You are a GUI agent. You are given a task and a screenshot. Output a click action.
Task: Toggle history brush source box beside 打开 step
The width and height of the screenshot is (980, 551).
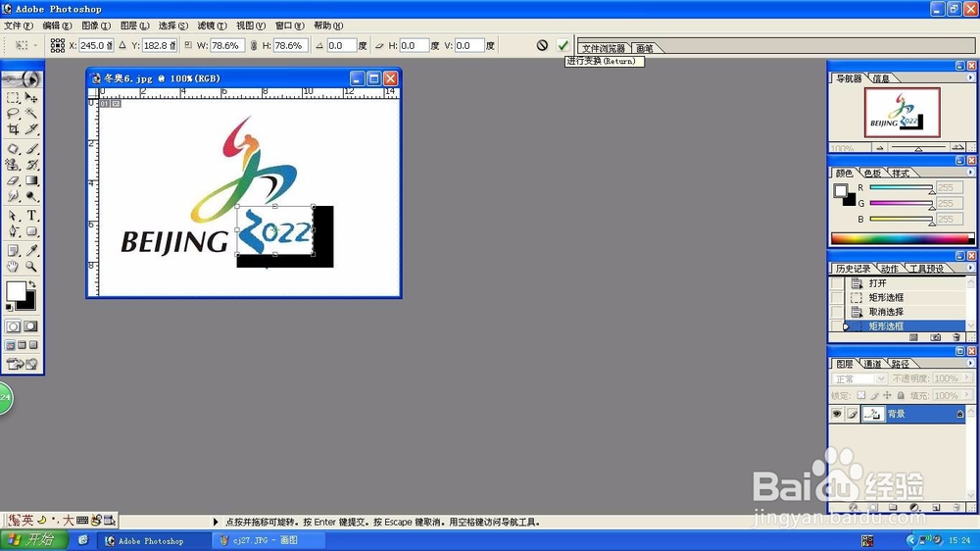[837, 283]
